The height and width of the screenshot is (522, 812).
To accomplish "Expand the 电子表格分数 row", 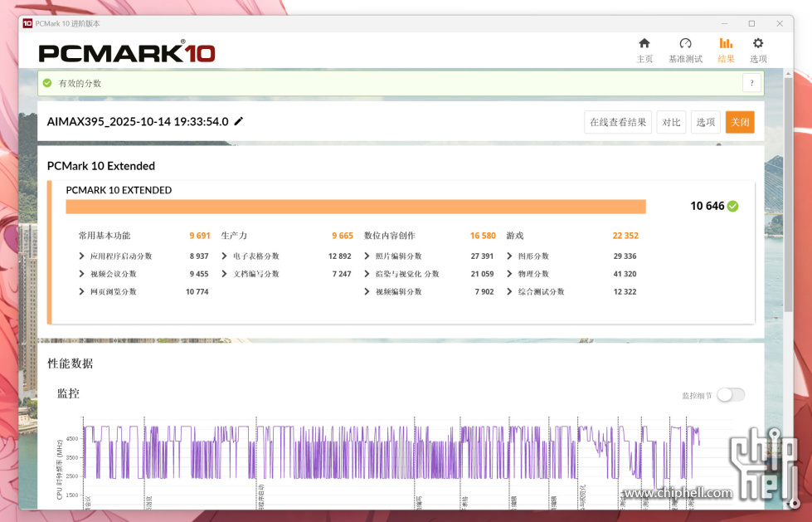I will point(225,256).
